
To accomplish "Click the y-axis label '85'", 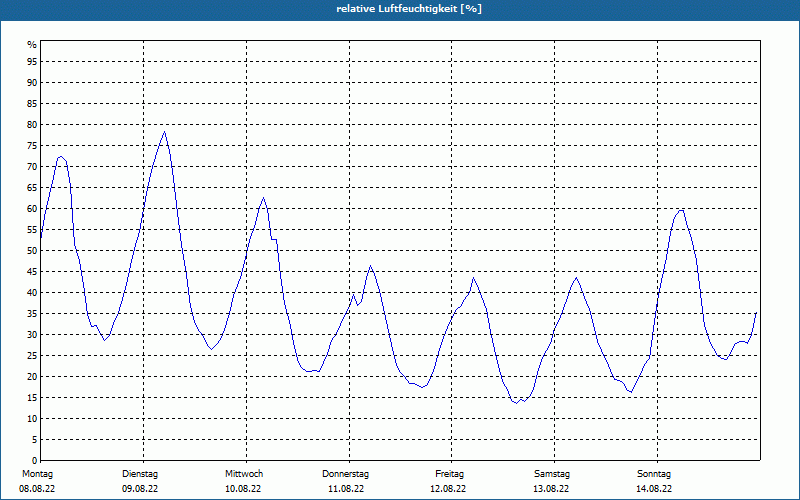I will pos(32,104).
